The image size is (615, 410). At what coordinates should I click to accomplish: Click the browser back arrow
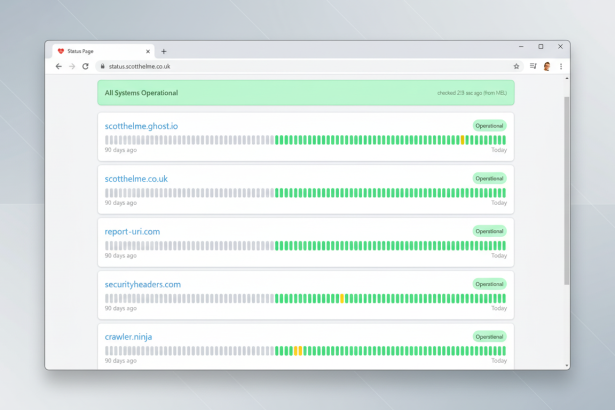[59, 67]
